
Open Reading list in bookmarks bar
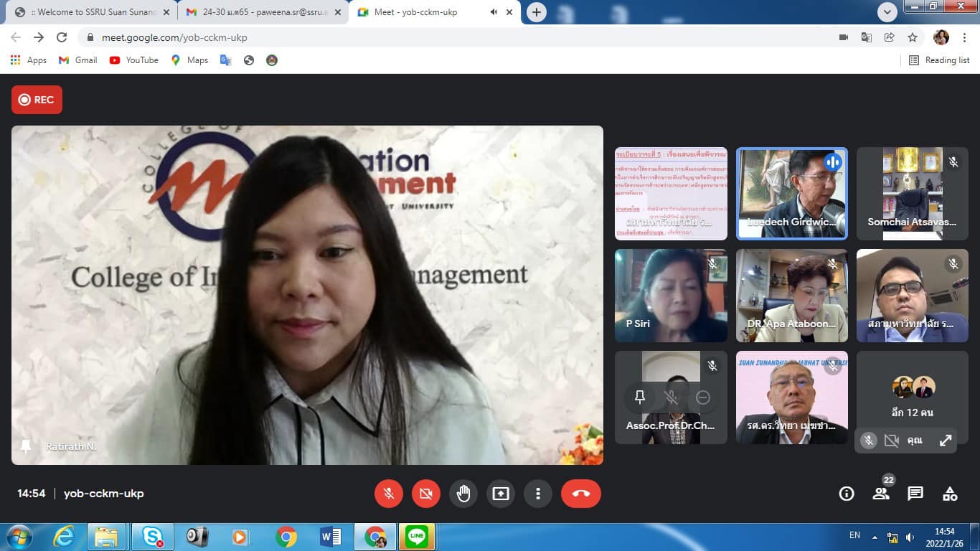click(x=939, y=60)
